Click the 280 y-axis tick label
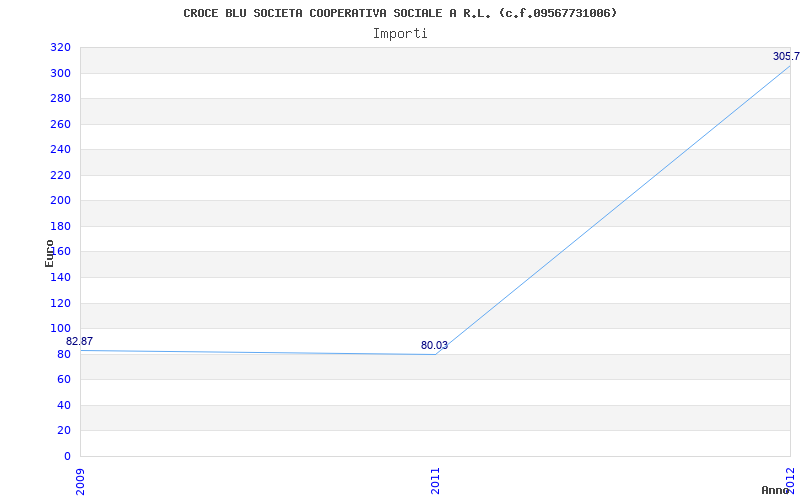The height and width of the screenshot is (500, 800). pyautogui.click(x=60, y=99)
